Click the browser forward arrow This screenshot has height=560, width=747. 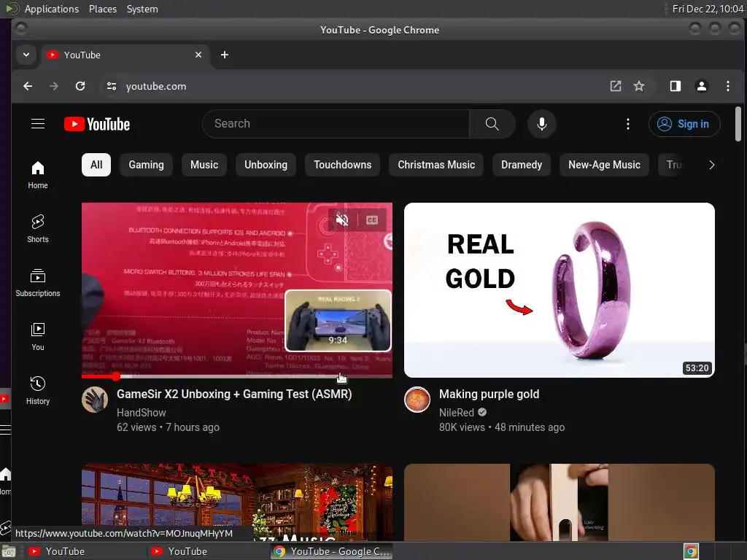pos(54,86)
